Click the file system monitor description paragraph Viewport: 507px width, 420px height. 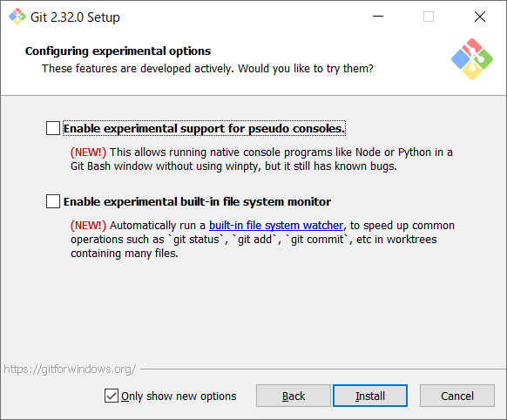[262, 240]
